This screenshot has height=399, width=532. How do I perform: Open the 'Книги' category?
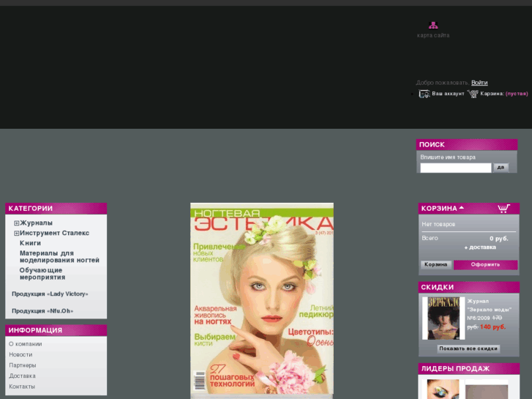point(30,243)
